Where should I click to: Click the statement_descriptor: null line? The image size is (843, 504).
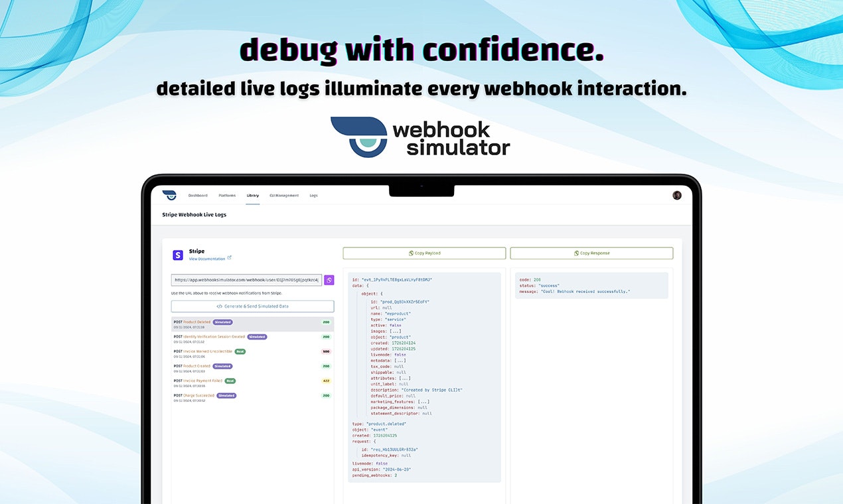(x=402, y=413)
